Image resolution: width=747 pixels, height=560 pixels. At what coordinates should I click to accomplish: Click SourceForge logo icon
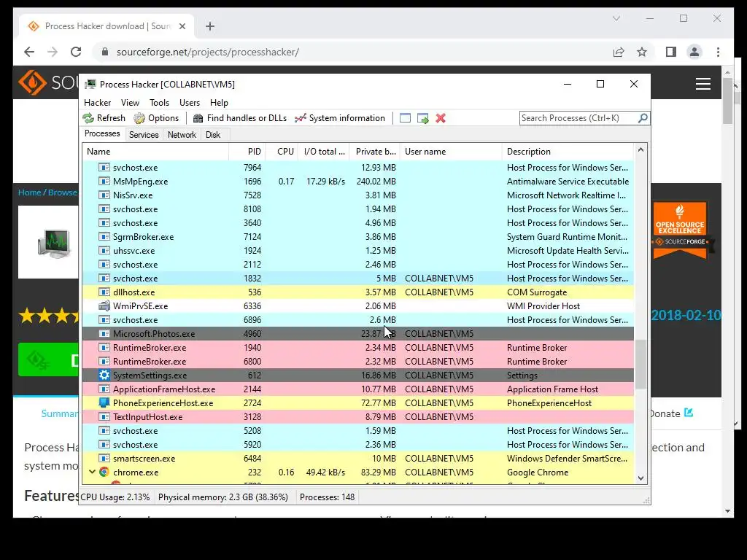tap(32, 83)
